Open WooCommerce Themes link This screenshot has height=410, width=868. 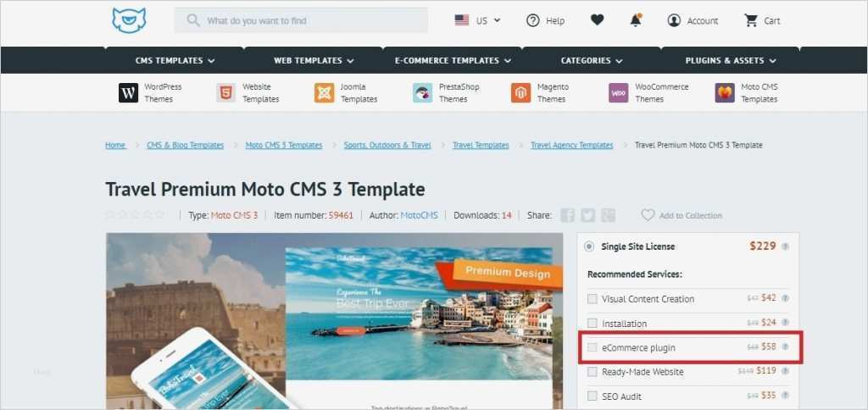(661, 93)
